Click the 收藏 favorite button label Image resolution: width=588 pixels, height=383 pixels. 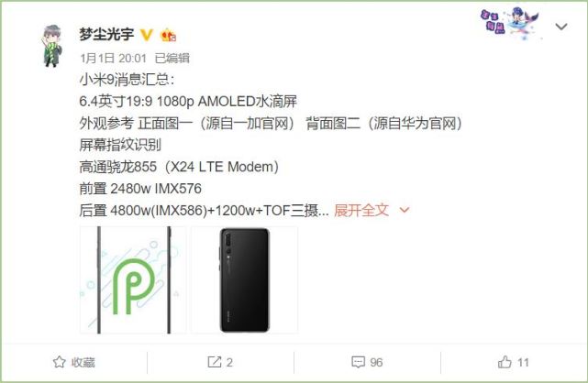(x=83, y=363)
